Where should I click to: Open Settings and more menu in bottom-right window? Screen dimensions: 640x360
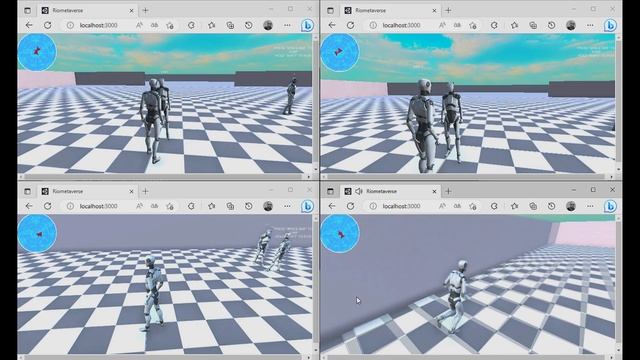tap(590, 206)
